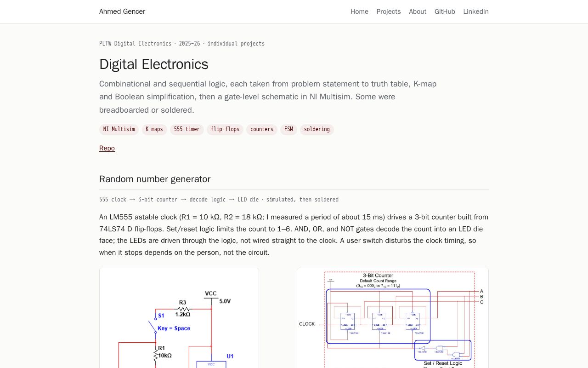Go to the Home page
The height and width of the screenshot is (368, 588).
[x=359, y=11]
